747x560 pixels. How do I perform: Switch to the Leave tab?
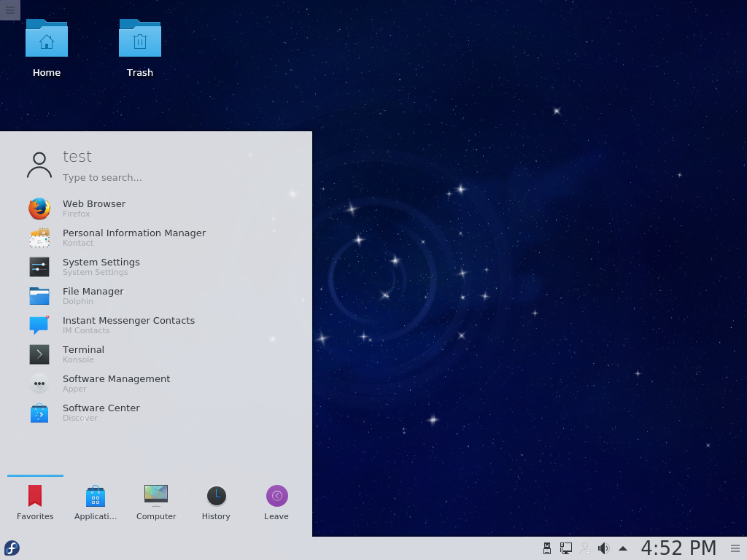(x=276, y=502)
